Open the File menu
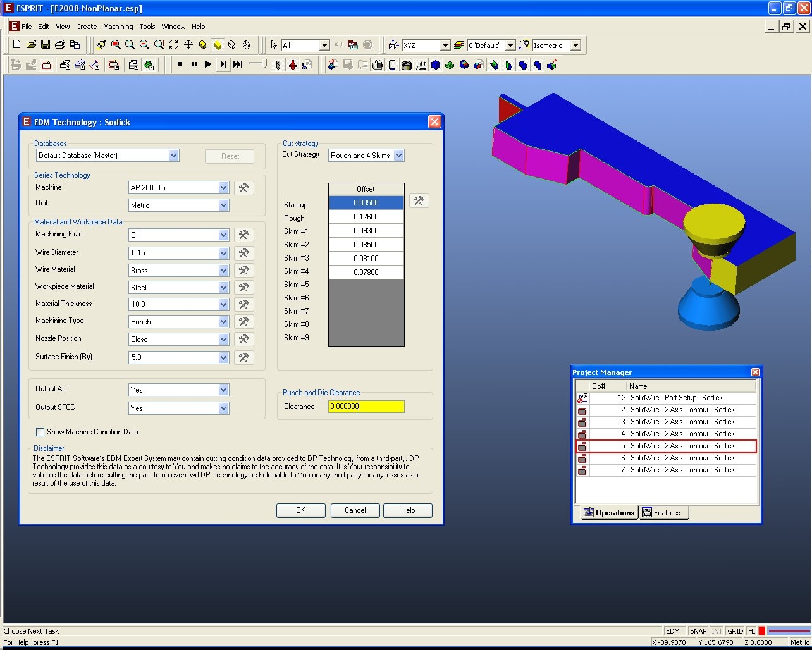Viewport: 812px width, 650px height. coord(27,27)
